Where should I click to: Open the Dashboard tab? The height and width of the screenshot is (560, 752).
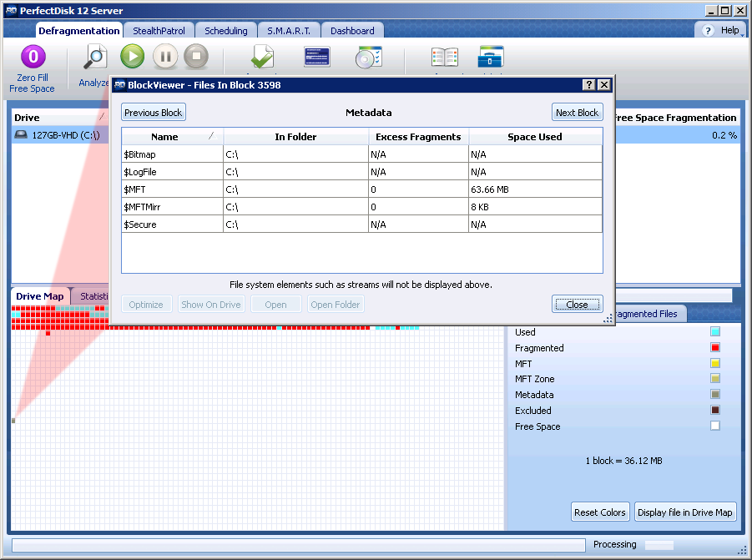pyautogui.click(x=352, y=31)
